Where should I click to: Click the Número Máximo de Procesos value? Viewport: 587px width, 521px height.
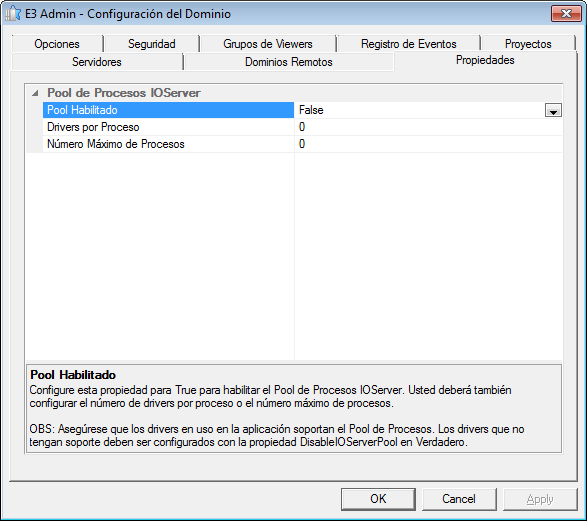(x=428, y=144)
